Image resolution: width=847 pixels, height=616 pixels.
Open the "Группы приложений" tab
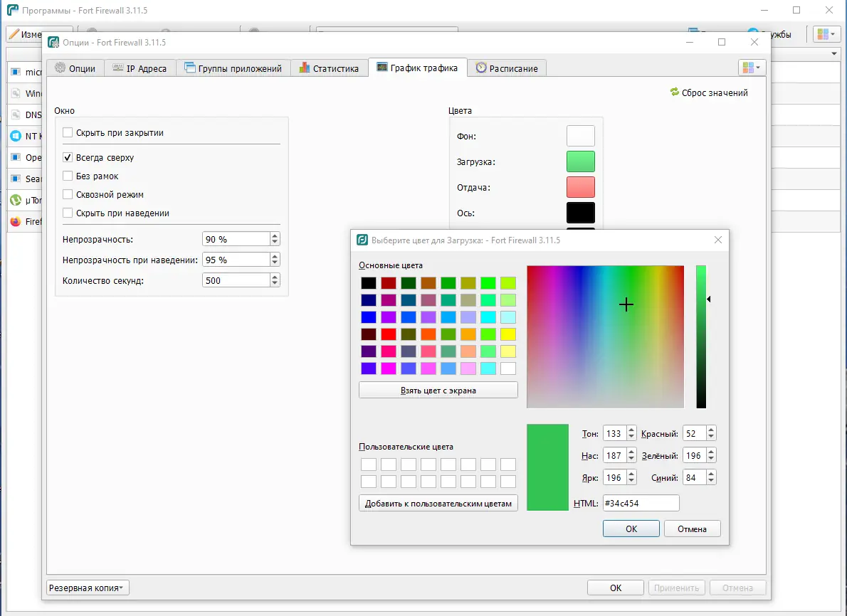click(x=233, y=68)
